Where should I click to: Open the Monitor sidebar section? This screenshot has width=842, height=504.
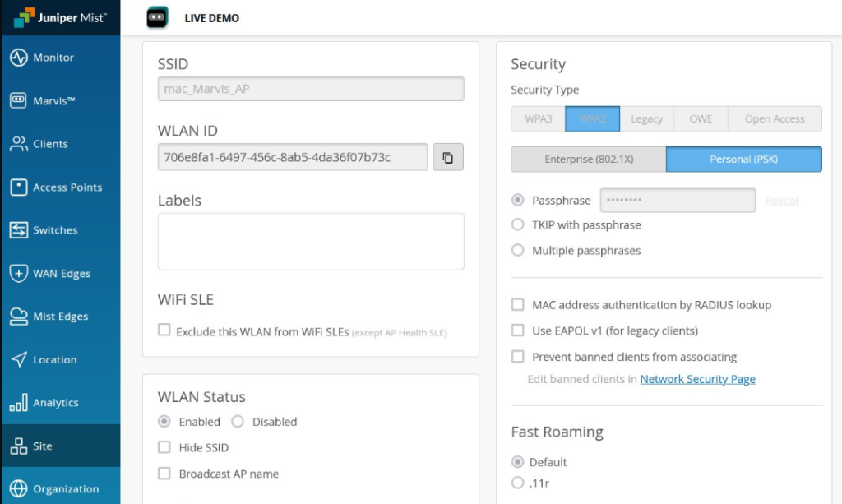[x=61, y=58]
